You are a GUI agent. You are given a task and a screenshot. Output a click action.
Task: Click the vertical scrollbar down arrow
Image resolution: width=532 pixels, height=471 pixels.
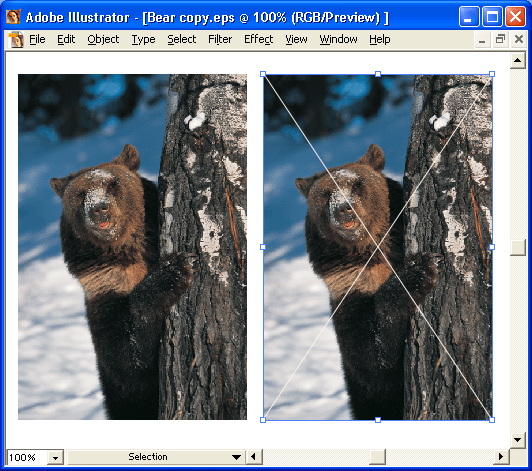coord(517,440)
